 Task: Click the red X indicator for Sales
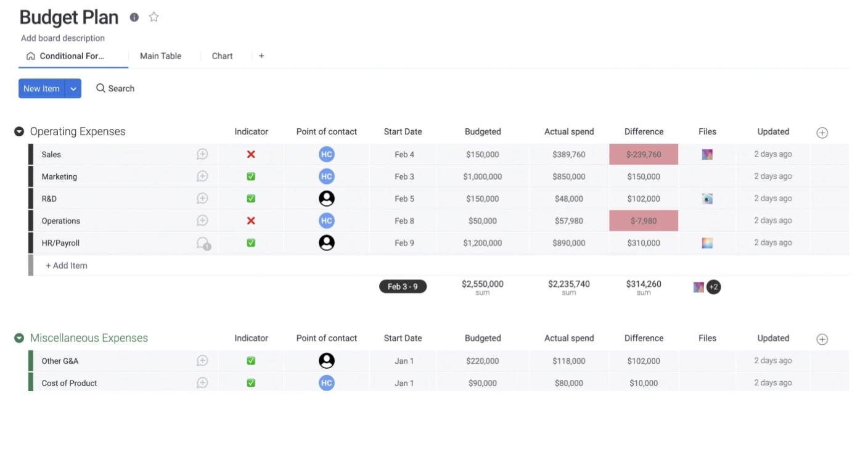[x=251, y=154]
